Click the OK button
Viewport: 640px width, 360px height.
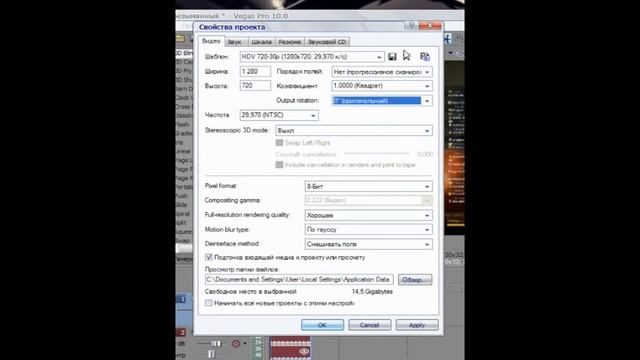pos(322,325)
